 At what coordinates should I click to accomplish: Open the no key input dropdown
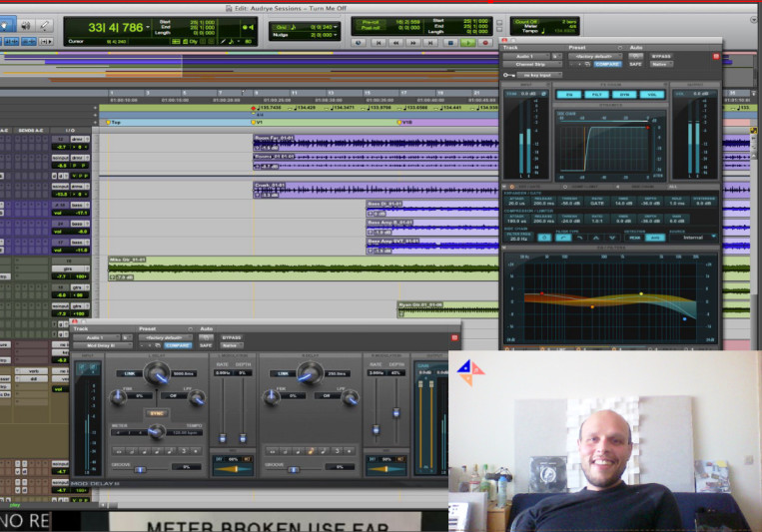point(539,75)
